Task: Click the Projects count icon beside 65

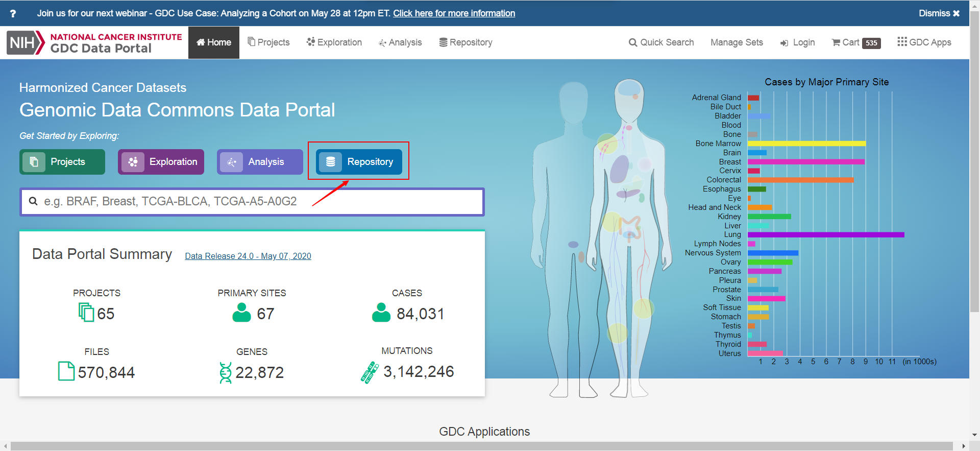Action: coord(86,312)
